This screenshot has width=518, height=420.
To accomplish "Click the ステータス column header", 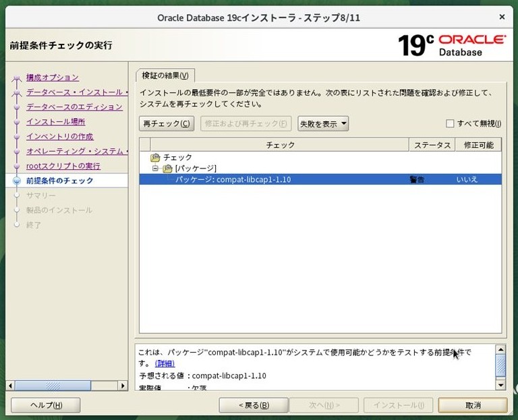I will coord(432,145).
